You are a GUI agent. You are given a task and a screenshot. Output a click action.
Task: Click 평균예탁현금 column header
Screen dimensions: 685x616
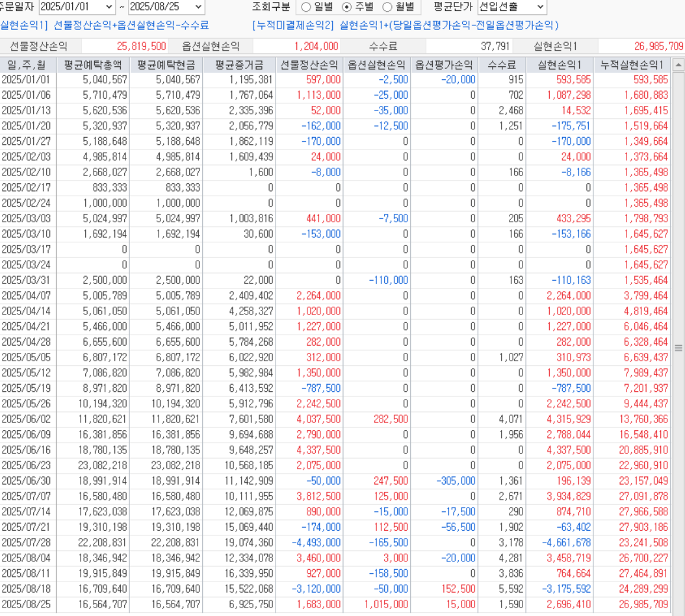(x=166, y=65)
